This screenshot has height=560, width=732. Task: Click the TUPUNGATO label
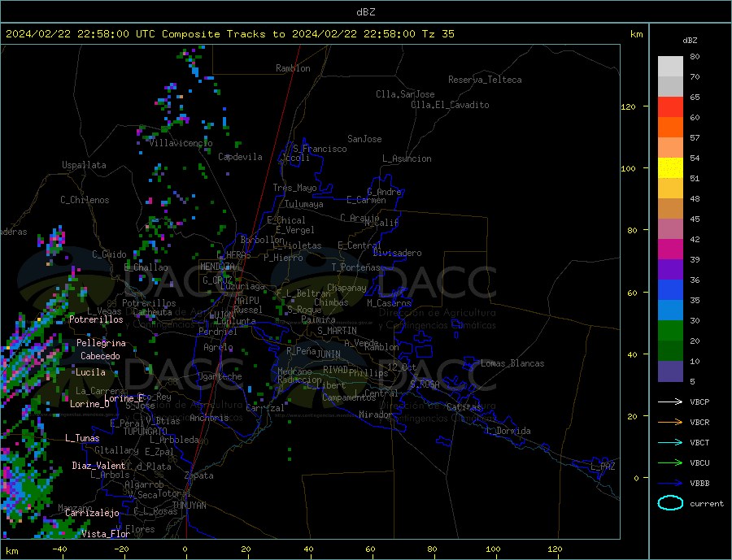(146, 432)
